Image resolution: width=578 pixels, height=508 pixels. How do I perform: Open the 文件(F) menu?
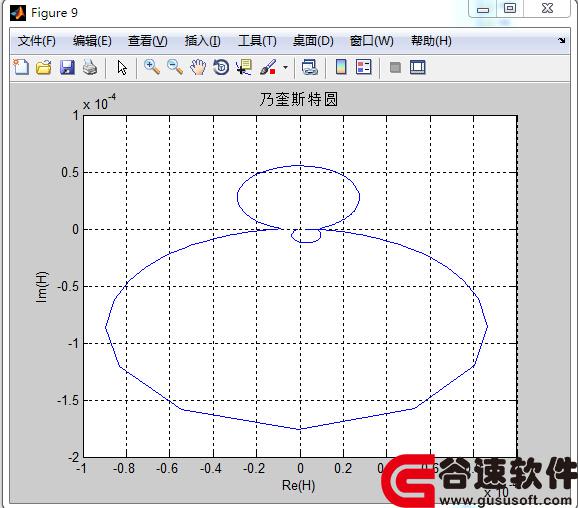(36, 41)
